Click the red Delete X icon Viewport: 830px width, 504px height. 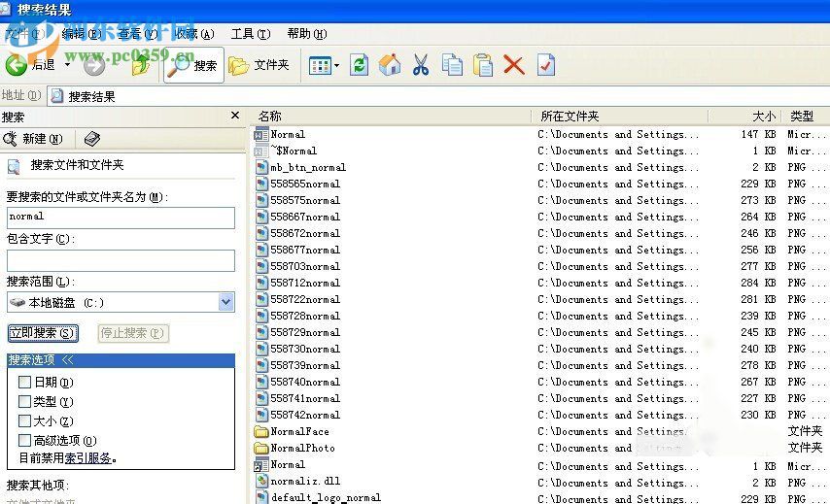pyautogui.click(x=513, y=65)
